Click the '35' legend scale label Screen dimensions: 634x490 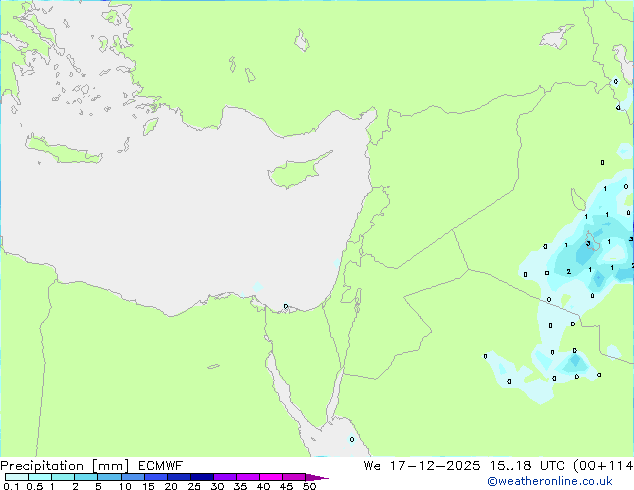[x=240, y=486]
